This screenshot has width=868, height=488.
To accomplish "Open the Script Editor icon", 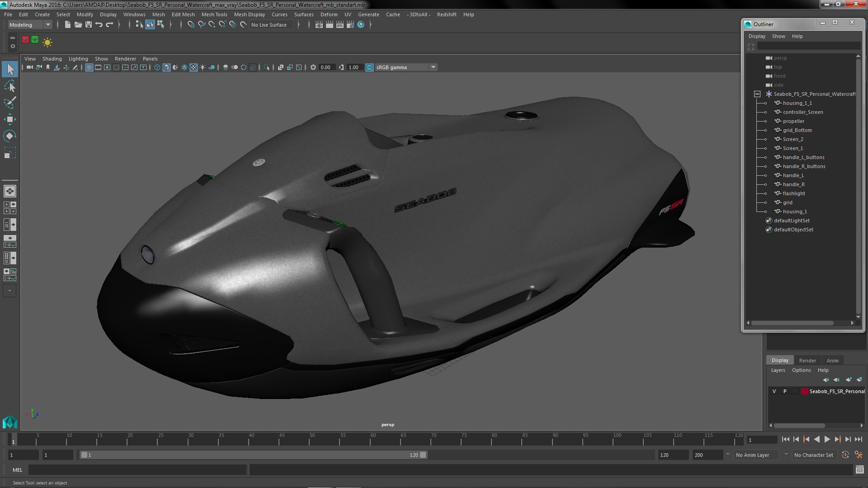I will (860, 470).
